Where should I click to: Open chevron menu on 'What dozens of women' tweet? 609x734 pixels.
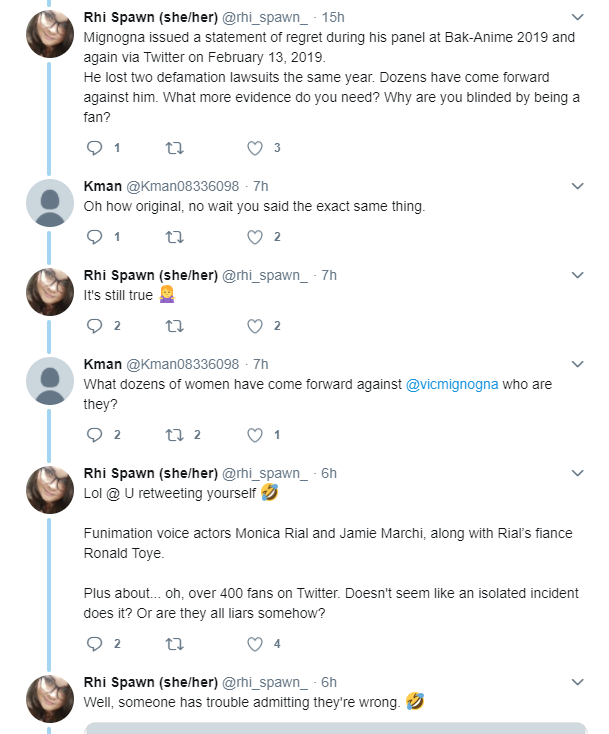[578, 364]
